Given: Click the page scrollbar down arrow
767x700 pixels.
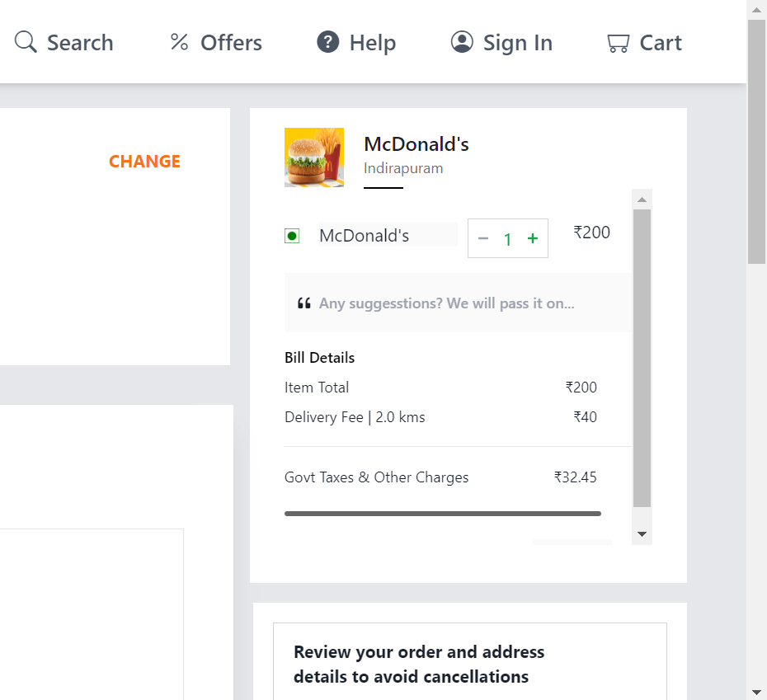Looking at the screenshot, I should 757,693.
